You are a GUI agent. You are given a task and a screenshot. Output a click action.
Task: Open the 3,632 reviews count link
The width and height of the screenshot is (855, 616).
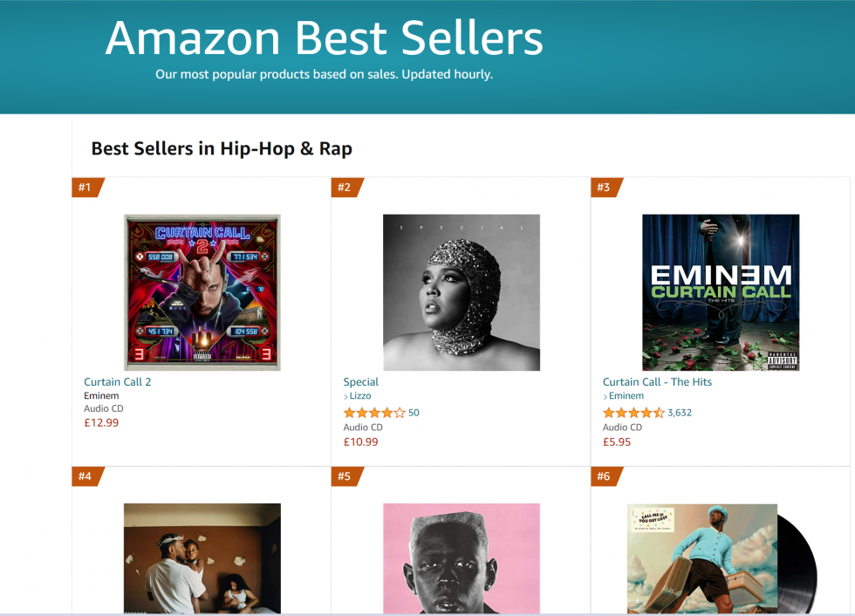(x=680, y=413)
